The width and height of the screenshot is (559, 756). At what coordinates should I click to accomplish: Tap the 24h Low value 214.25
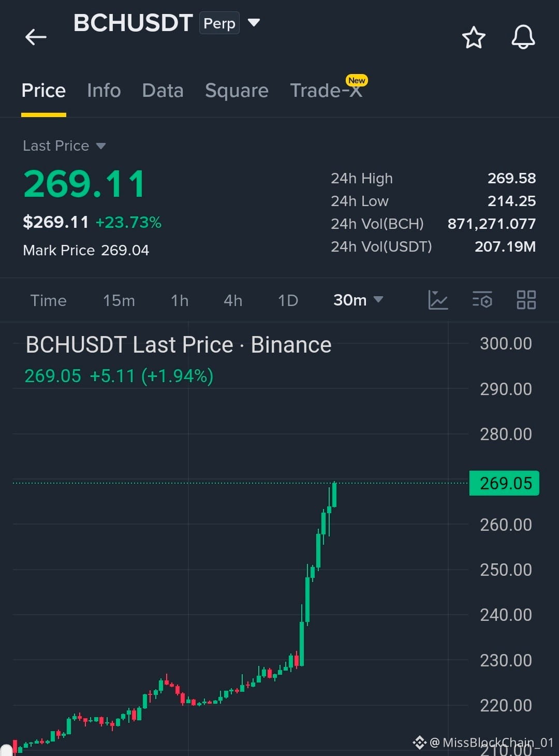[x=511, y=201]
